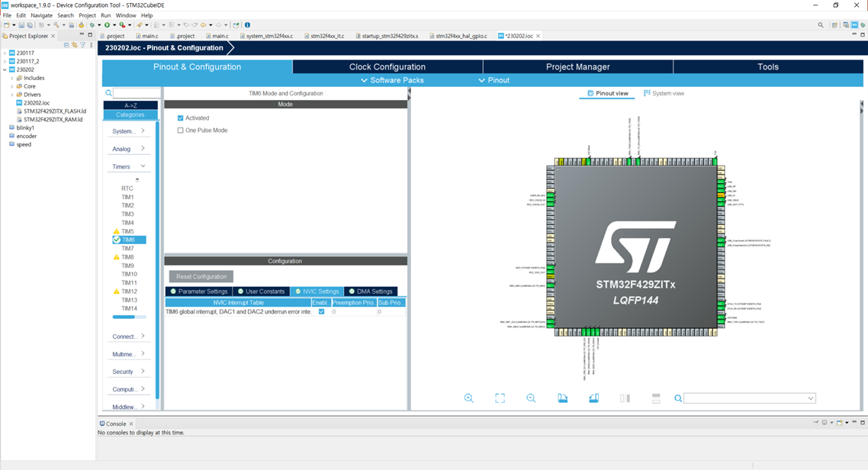Collapse all items in Project Explorer
The width and height of the screenshot is (868, 470).
coord(66,45)
